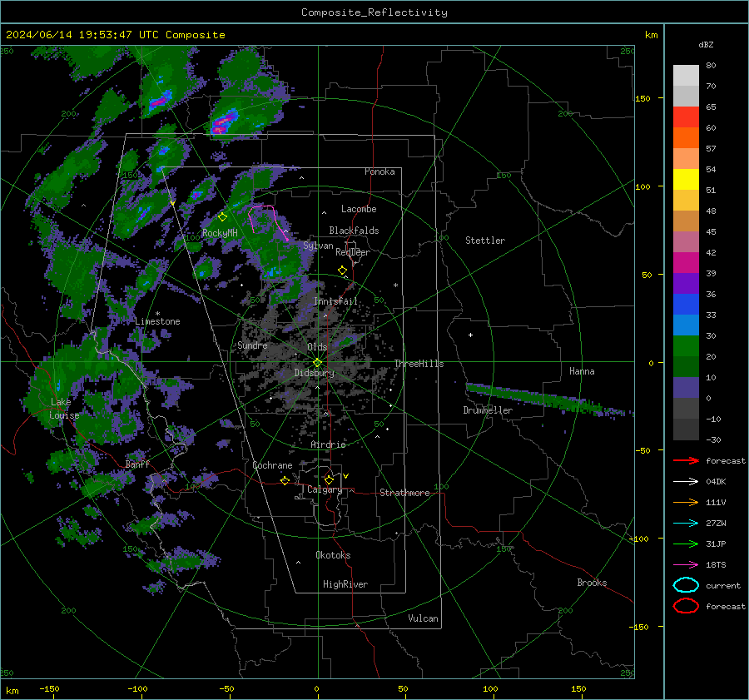Click the RockyMH label on map

tap(220, 233)
